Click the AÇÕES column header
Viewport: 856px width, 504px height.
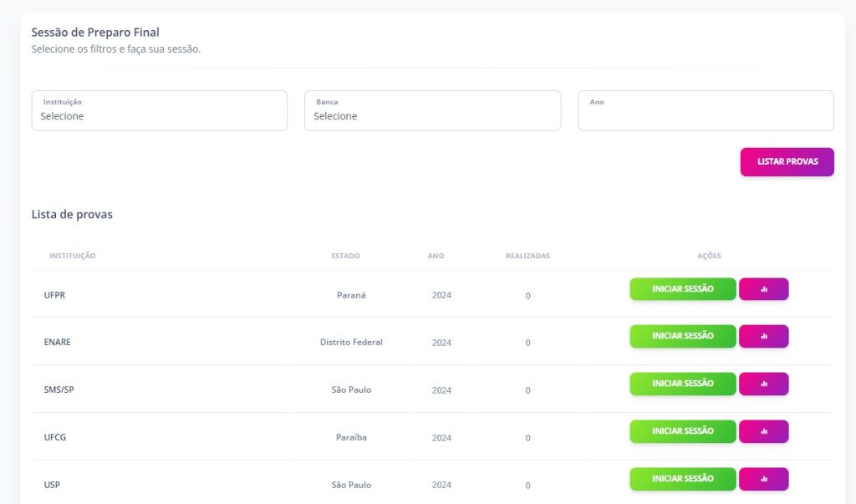[709, 256]
